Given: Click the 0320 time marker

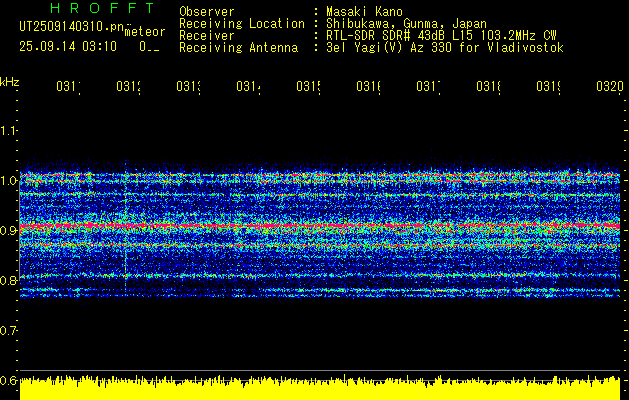Looking at the screenshot, I should tap(610, 87).
